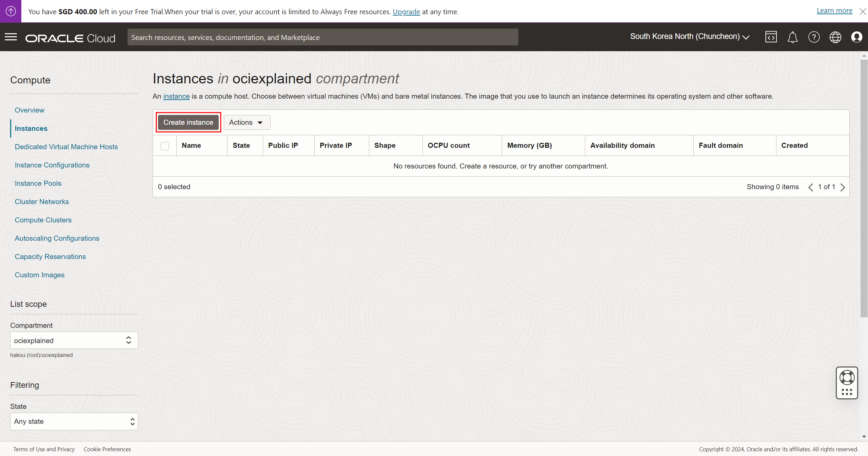
Task: Open the language globe menu
Action: click(x=835, y=37)
